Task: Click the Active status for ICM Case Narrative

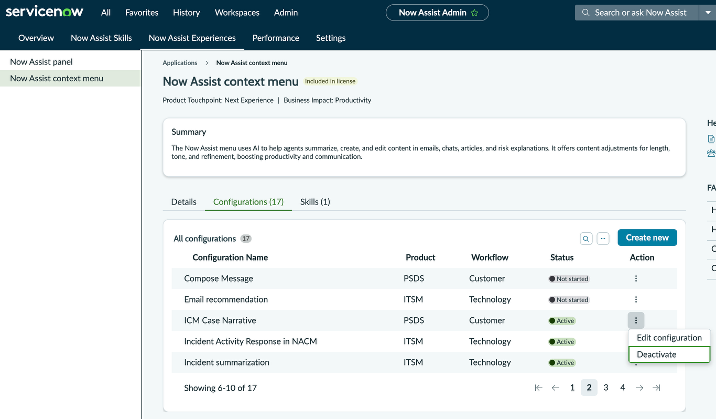Action: pos(562,320)
